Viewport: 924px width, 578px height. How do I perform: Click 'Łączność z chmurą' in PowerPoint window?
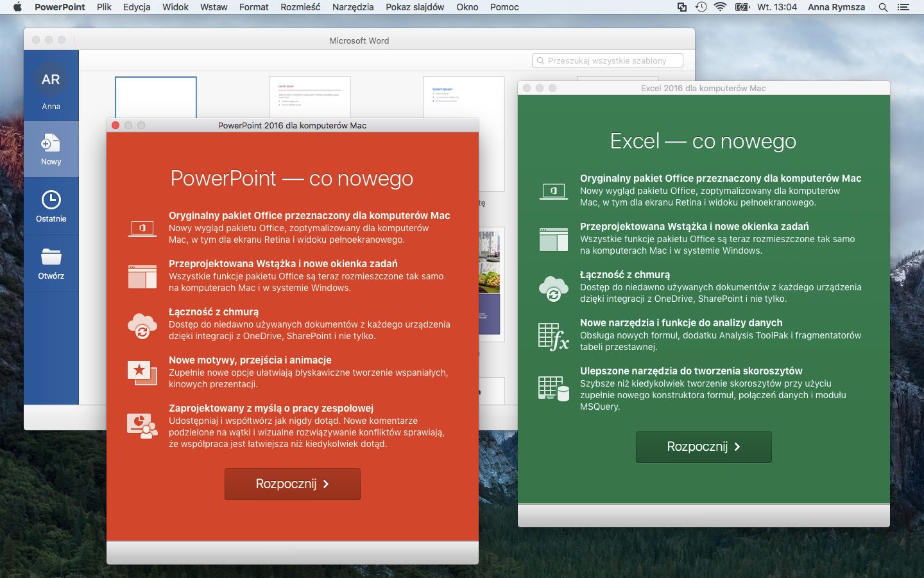click(214, 312)
